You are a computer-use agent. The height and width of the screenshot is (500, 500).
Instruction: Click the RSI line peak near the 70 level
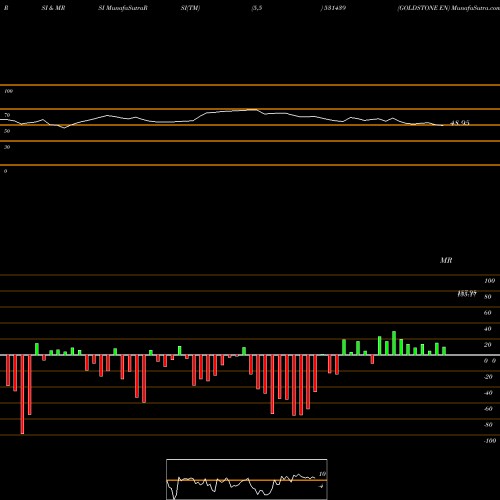tap(253, 109)
